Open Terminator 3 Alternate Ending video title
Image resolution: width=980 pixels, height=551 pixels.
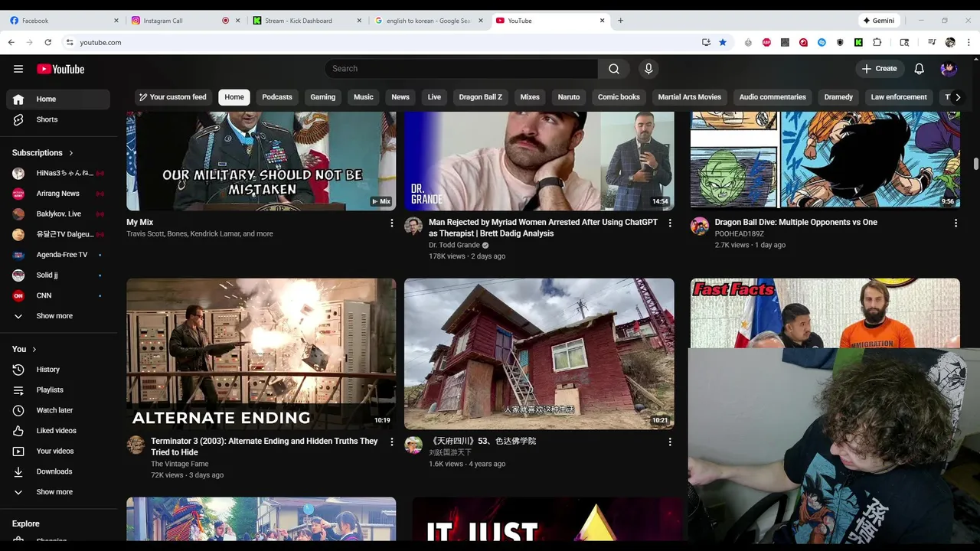click(x=264, y=447)
